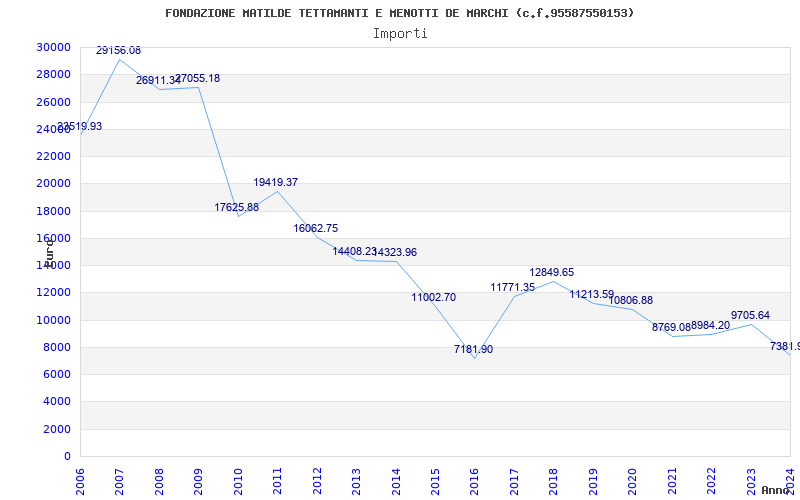This screenshot has width=800, height=500.
Task: Click y-axis value 30000
Action: (54, 47)
